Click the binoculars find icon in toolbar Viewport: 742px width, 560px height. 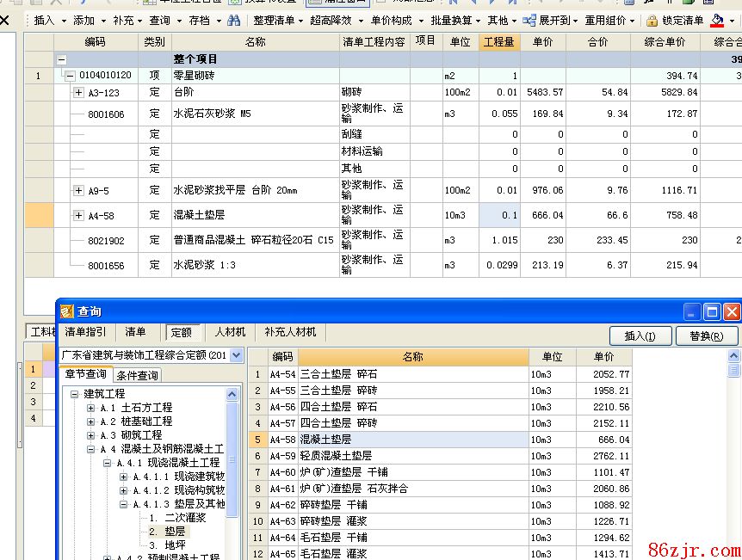[x=234, y=20]
